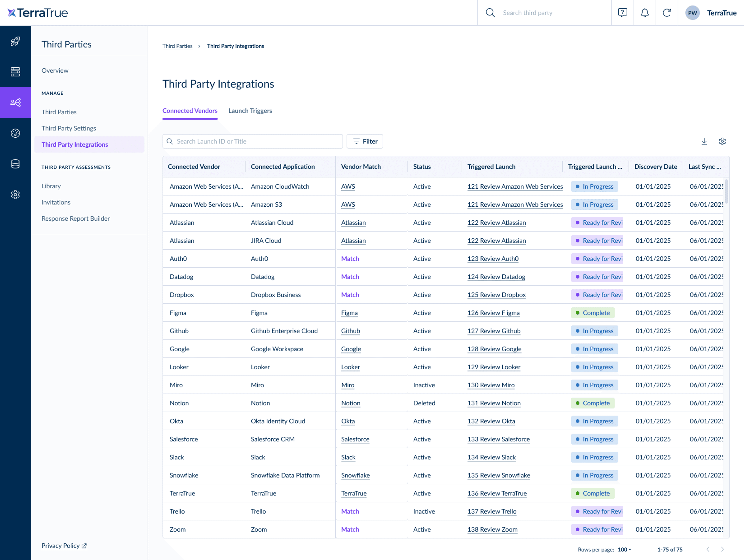744x560 pixels.
Task: Click the JIRA Cloud application cell
Action: click(x=266, y=240)
